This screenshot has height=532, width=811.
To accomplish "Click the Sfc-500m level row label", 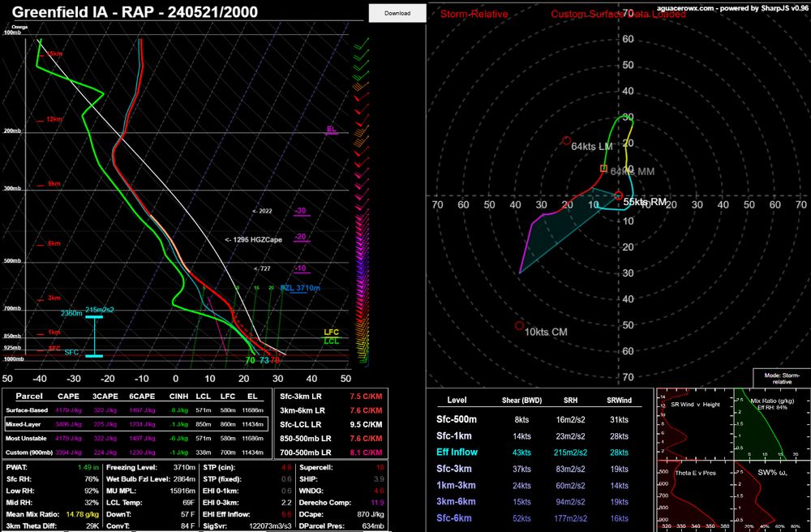I will pyautogui.click(x=457, y=420).
